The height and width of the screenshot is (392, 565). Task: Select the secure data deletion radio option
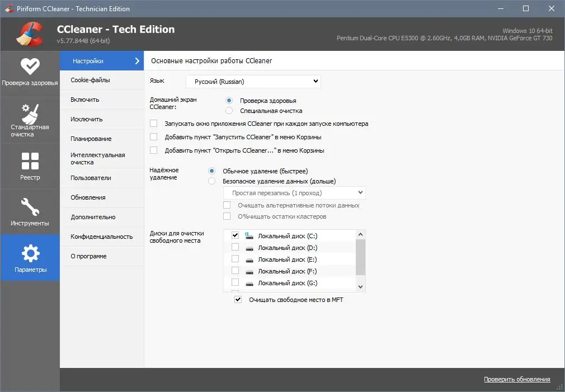(x=211, y=181)
